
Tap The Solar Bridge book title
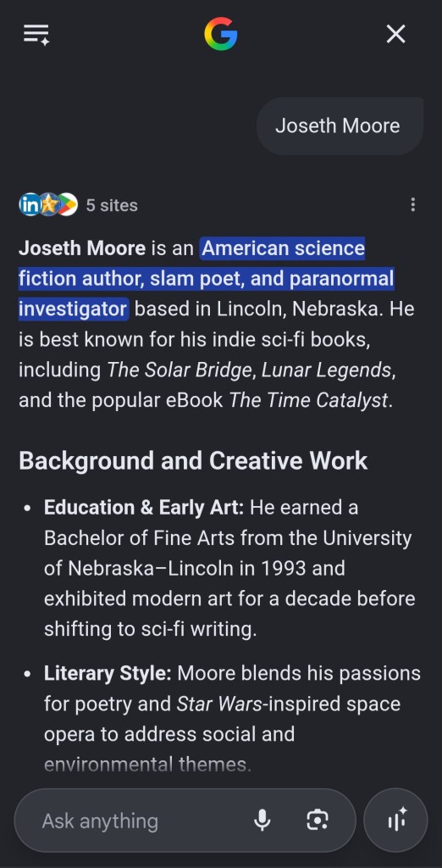tap(180, 370)
